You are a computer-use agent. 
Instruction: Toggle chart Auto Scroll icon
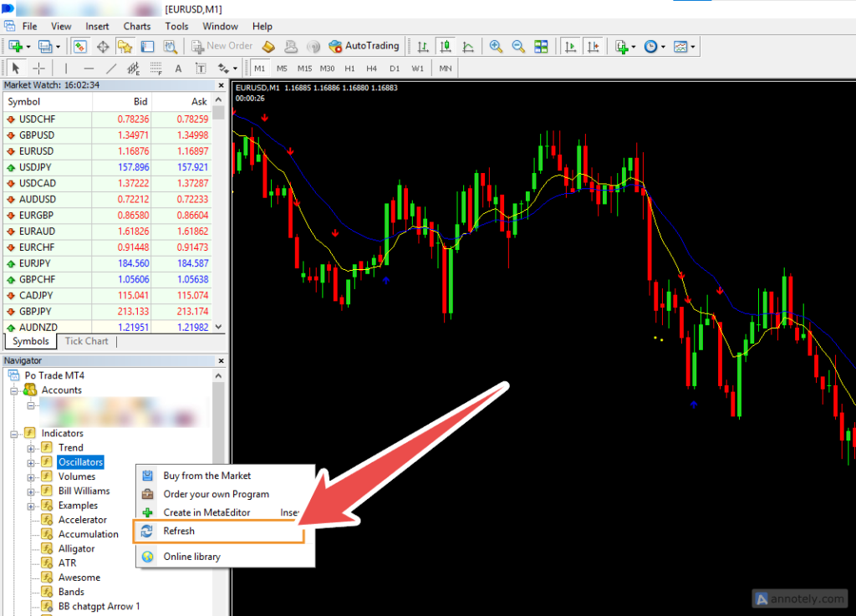coord(570,46)
